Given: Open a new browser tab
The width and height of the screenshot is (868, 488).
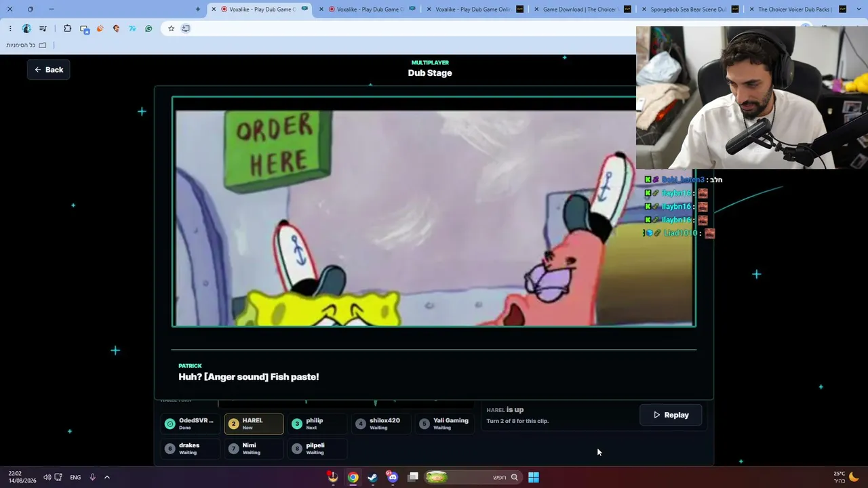Looking at the screenshot, I should click(198, 9).
